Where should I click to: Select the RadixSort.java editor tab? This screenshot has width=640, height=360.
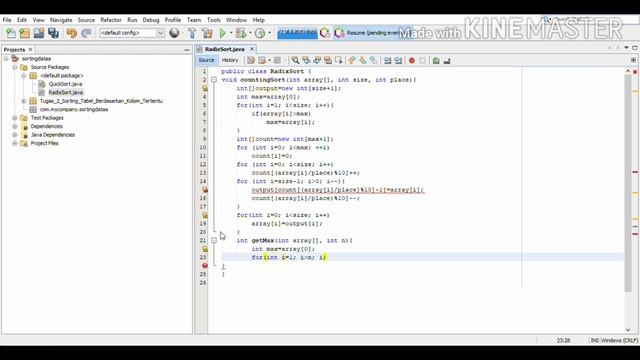tap(224, 49)
